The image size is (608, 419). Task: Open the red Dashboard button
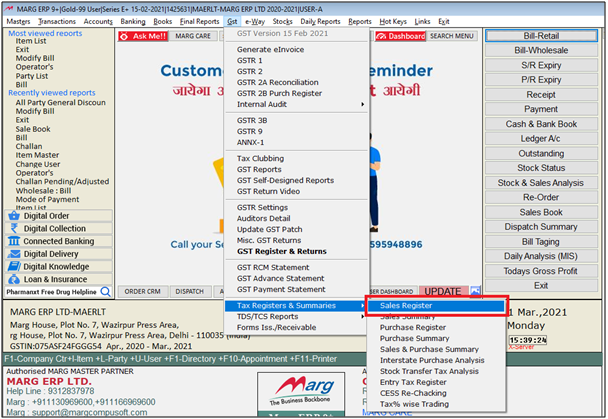(400, 36)
